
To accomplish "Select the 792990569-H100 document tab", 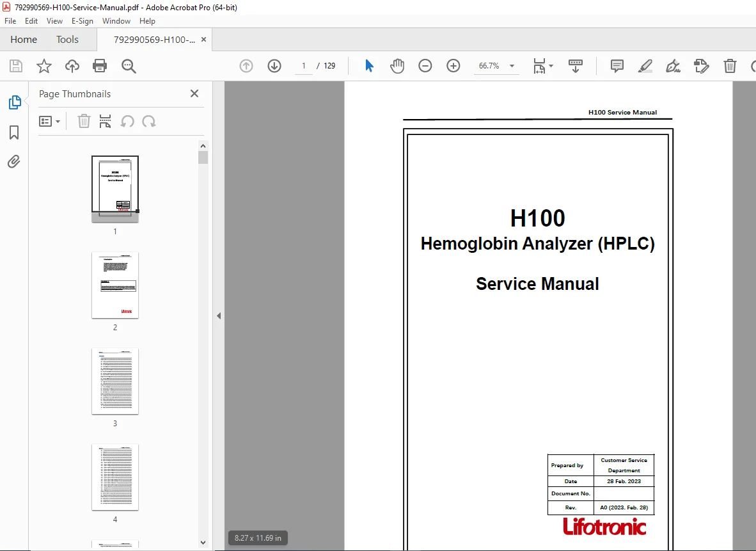I will (x=154, y=40).
